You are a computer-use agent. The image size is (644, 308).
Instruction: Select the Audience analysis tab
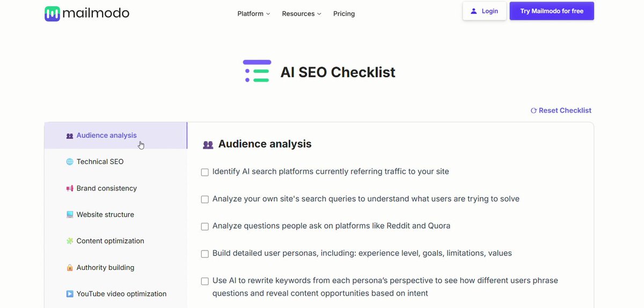[116, 135]
